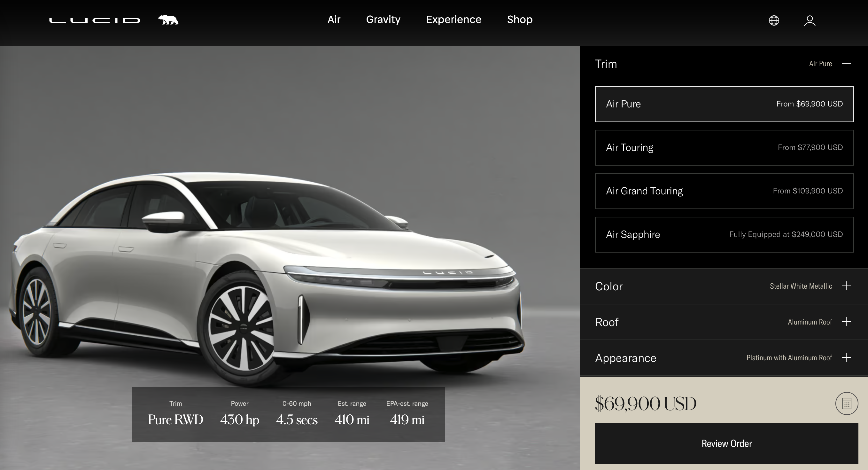Expand the Appearance section
The image size is (868, 470).
point(625,358)
